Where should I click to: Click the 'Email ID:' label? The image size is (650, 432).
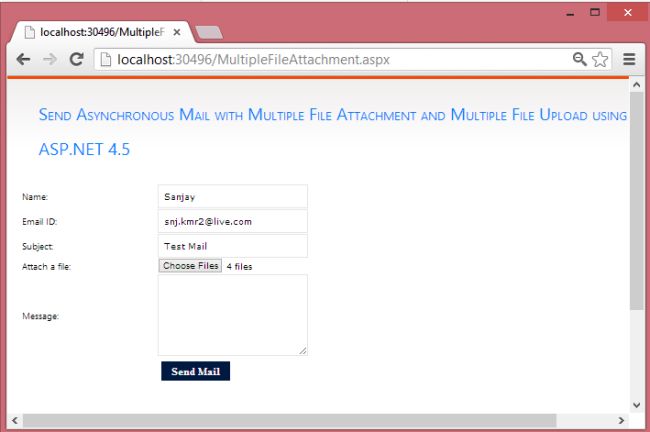click(x=40, y=222)
